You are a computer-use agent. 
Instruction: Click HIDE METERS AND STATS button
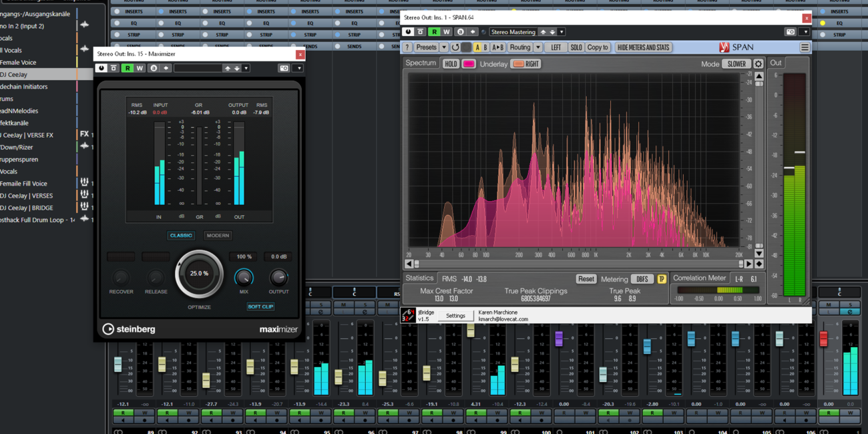[x=643, y=47]
